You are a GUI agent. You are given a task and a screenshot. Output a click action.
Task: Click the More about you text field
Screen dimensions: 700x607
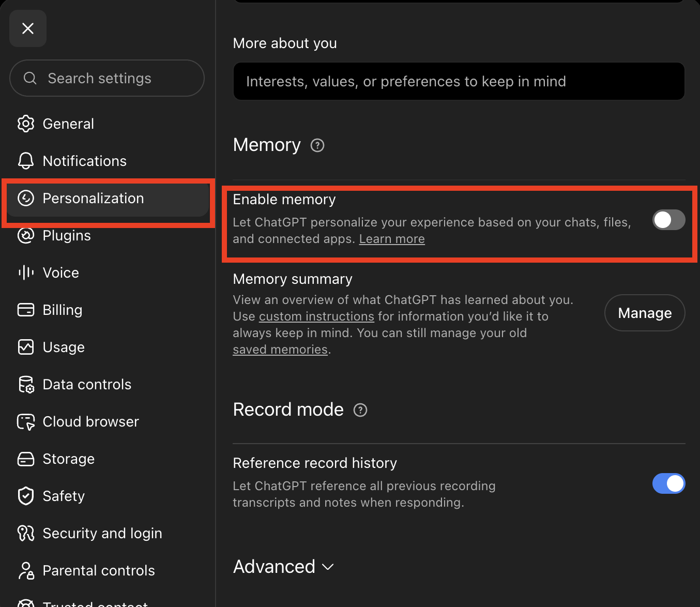[x=459, y=81]
